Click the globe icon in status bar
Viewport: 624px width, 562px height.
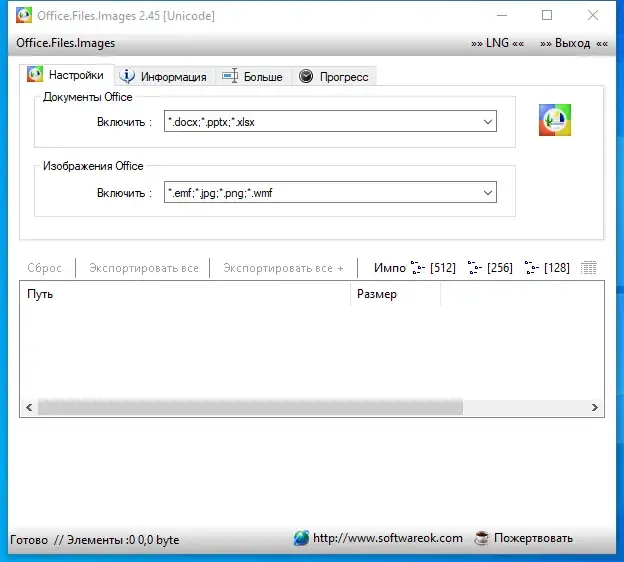click(x=301, y=538)
